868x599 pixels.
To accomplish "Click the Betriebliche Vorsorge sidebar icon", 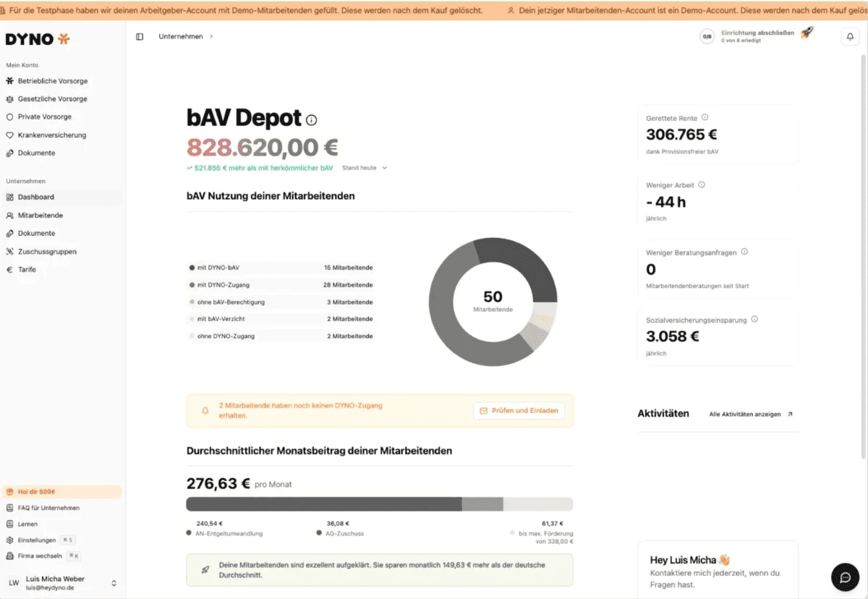I will click(x=10, y=81).
